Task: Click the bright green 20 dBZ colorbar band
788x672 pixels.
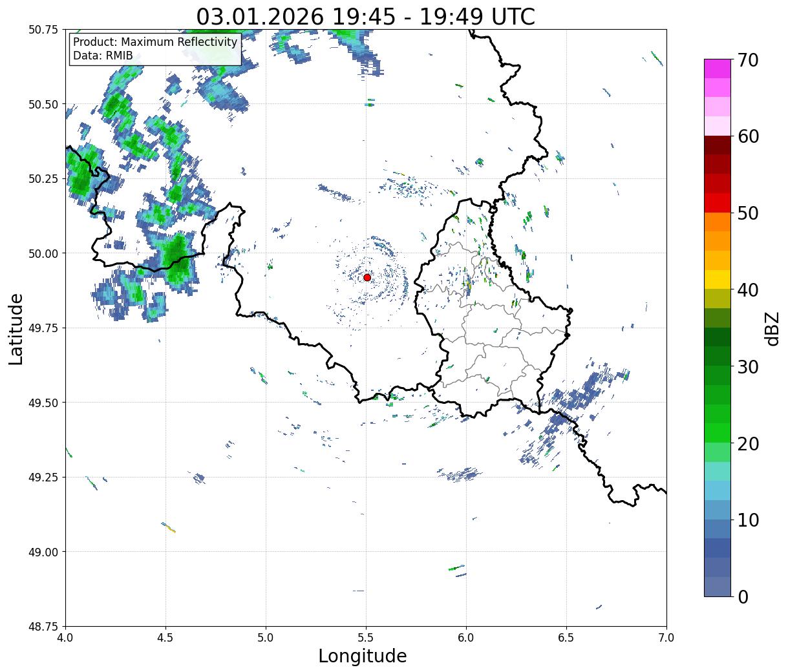Action: point(718,433)
